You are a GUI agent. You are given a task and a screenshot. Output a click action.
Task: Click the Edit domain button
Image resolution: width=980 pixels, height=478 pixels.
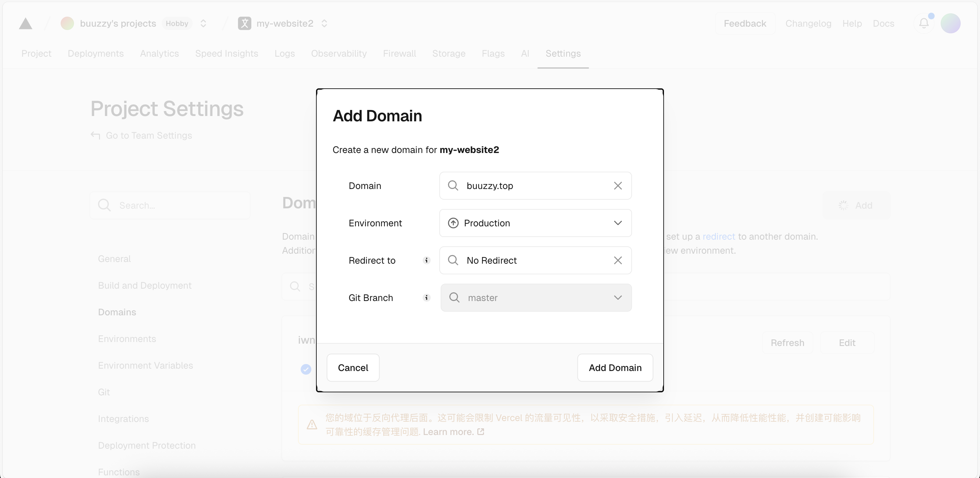pos(847,343)
